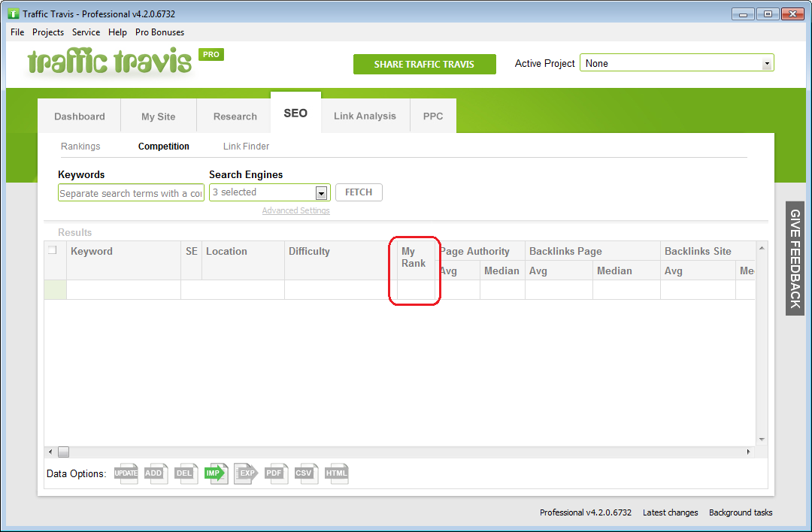The image size is (812, 532).
Task: Toggle the select-all checkbox in results header
Action: [53, 250]
